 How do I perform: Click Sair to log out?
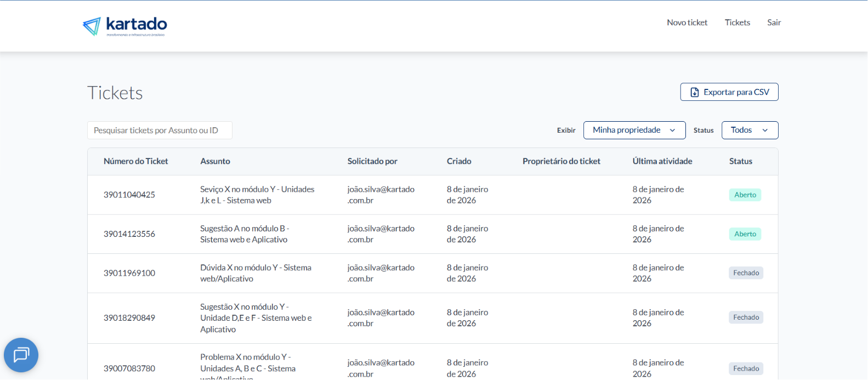[774, 22]
